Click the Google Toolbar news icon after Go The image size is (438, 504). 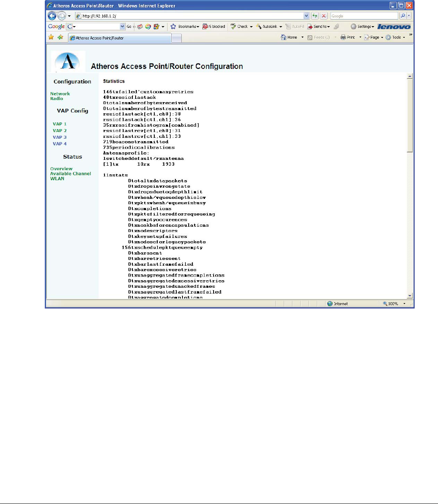(140, 27)
